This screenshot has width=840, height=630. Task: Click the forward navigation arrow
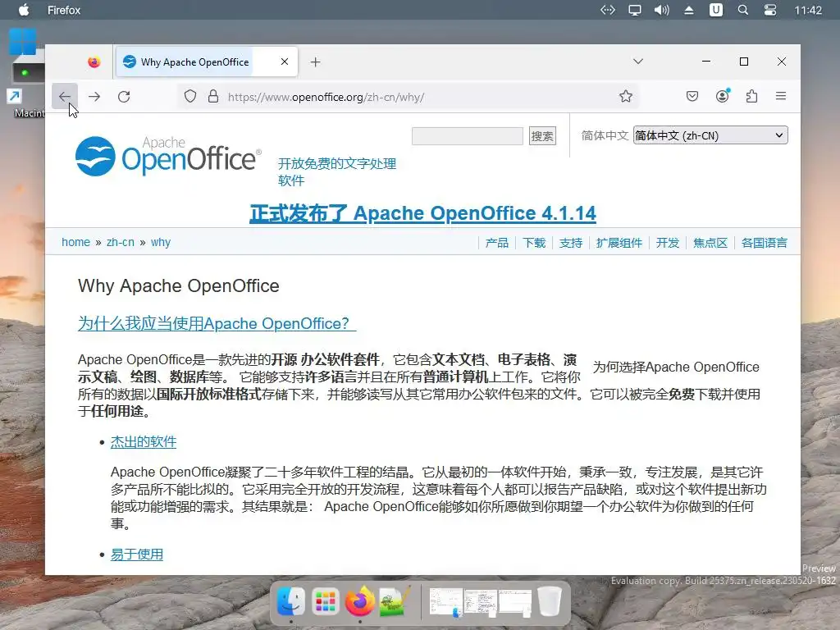coord(94,97)
